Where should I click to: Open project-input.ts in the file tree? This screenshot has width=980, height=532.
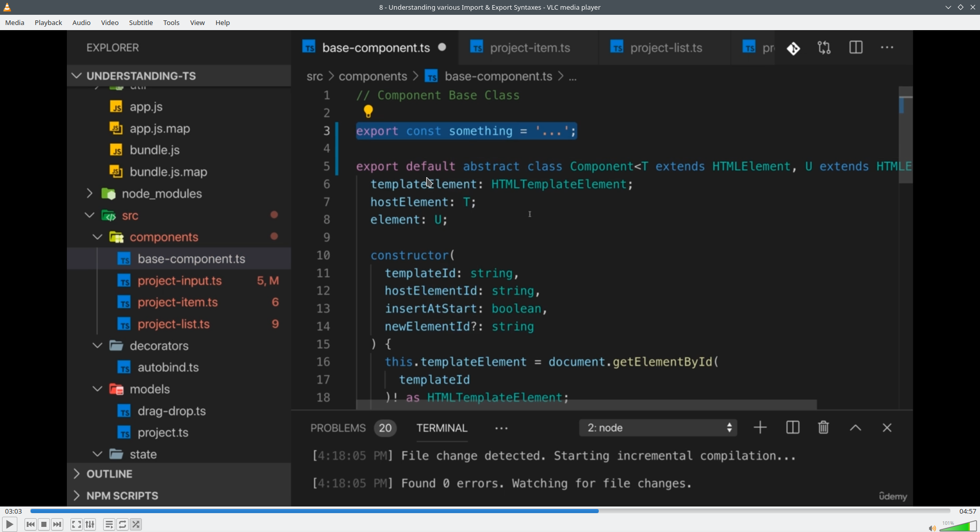[x=179, y=281]
